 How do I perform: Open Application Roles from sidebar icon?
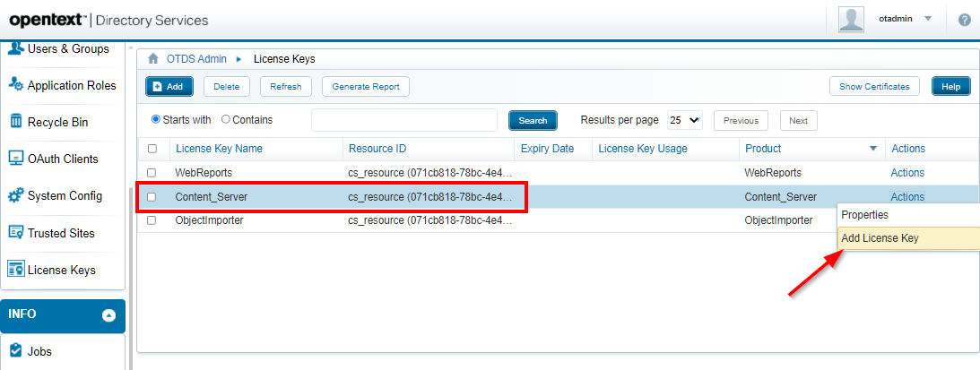click(15, 85)
